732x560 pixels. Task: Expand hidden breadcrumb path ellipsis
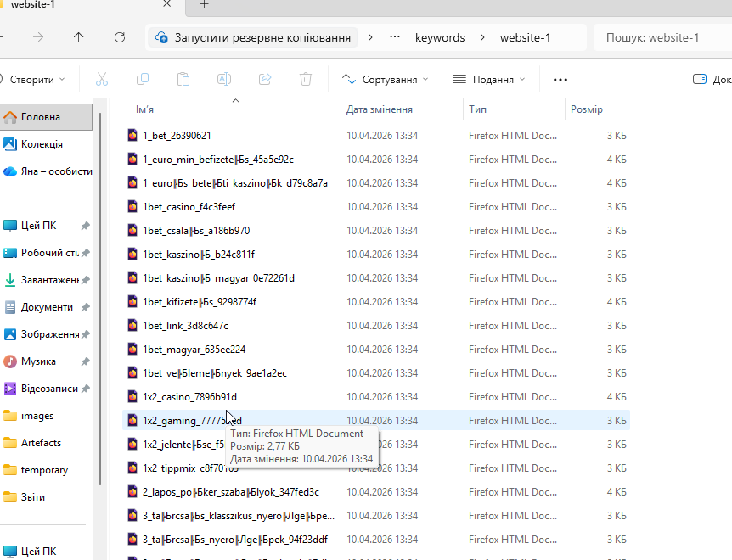(x=395, y=37)
